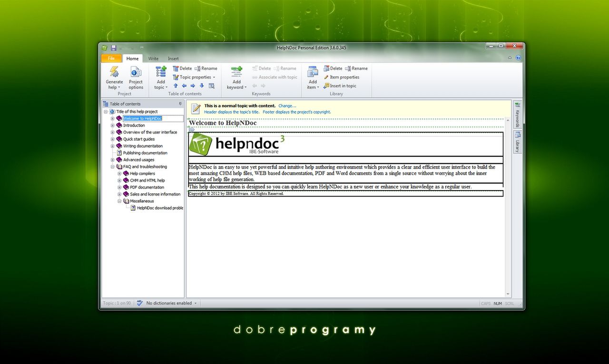Screen dimensions: 609x364
Task: Select the PDF documentation topic
Action: point(147,187)
